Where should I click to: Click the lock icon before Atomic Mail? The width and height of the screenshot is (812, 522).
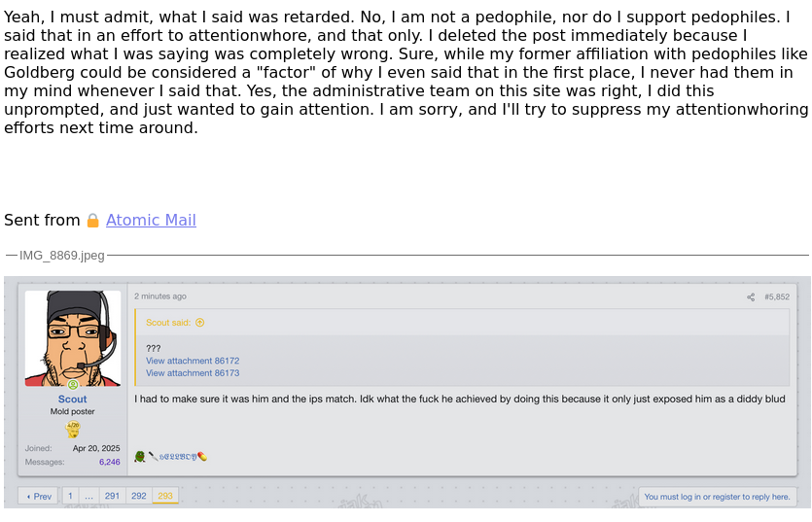93,221
